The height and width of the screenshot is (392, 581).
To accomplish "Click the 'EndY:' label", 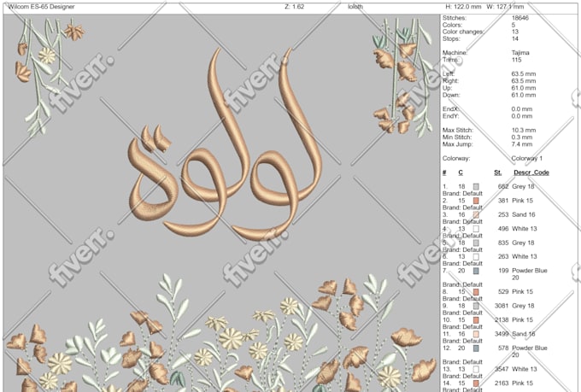I will click(450, 116).
